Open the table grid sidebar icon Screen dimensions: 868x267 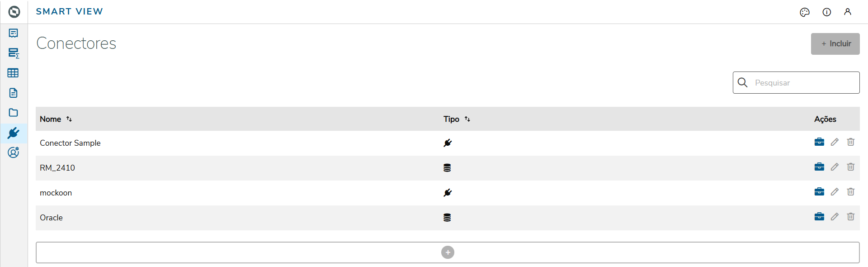(13, 73)
